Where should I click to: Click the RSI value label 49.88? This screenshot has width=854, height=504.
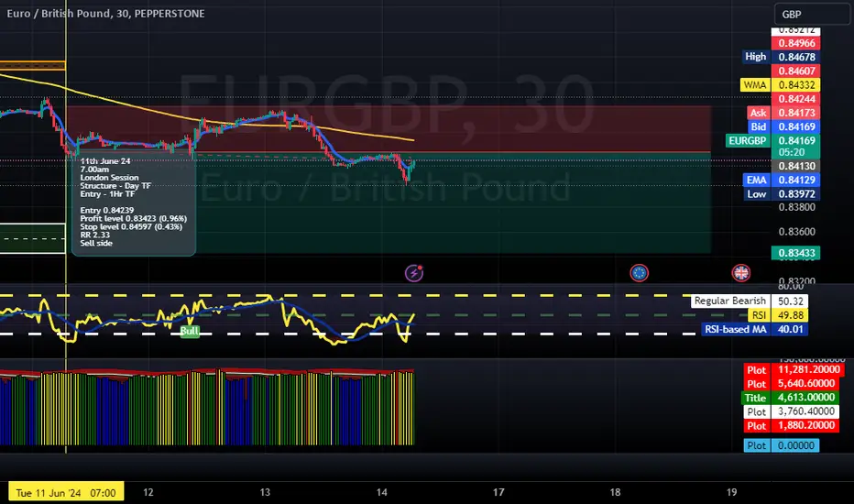click(777, 315)
